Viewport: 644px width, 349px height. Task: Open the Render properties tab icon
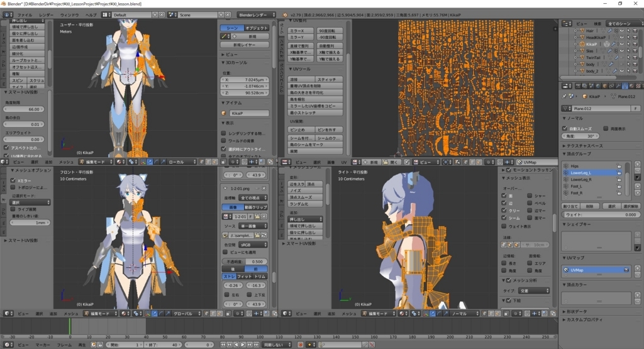click(579, 86)
